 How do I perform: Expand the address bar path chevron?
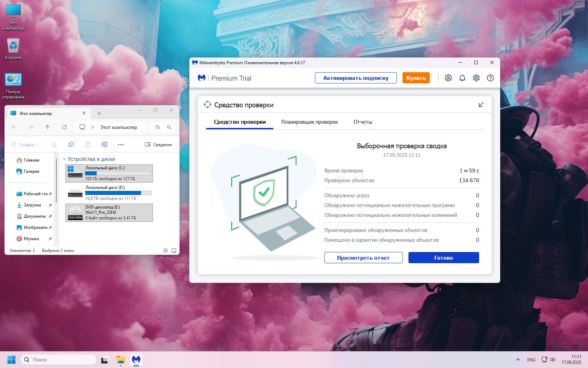point(93,127)
